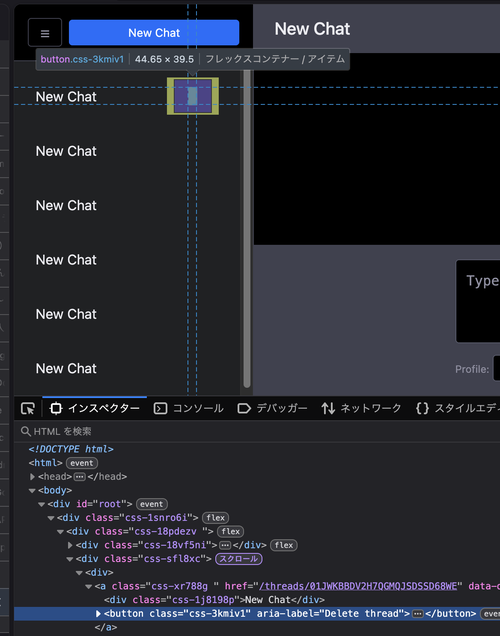This screenshot has width=500, height=636.
Task: Collapse the body node
Action: (x=32, y=490)
